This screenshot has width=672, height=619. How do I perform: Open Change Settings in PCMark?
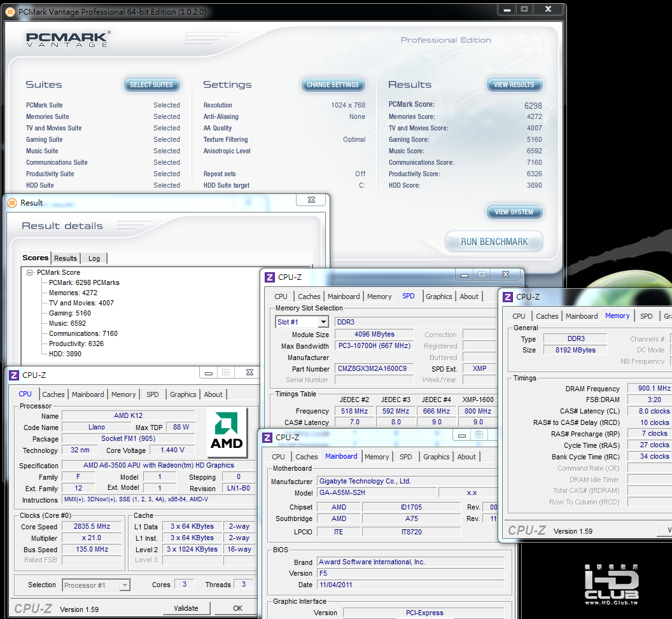pos(333,85)
